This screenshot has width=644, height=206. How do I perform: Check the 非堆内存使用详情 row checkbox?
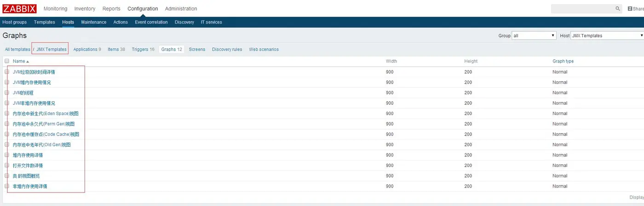[x=7, y=186]
